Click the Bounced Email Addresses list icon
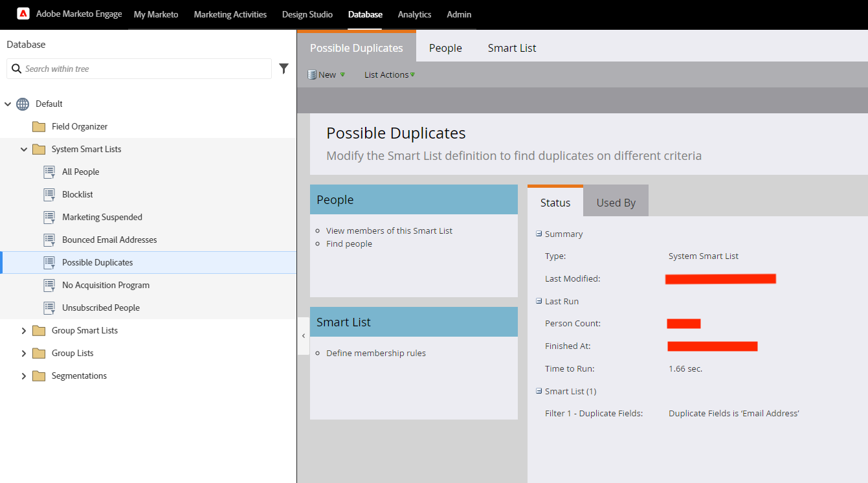 click(x=49, y=240)
